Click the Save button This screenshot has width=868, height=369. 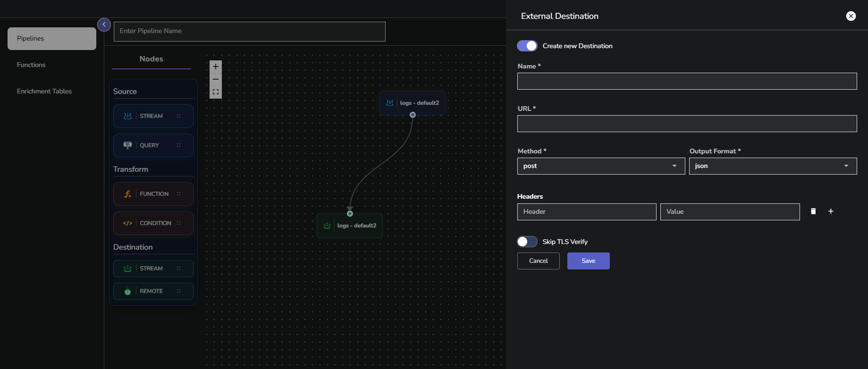point(588,261)
